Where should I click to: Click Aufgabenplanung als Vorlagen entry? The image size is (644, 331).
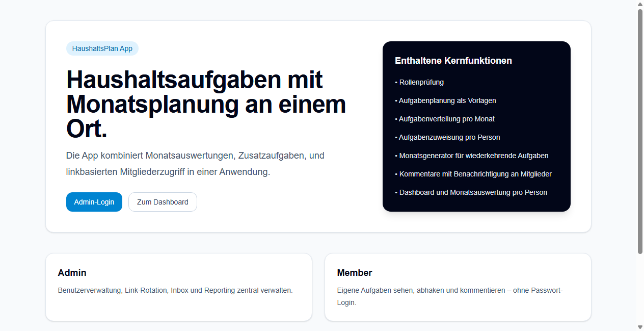pyautogui.click(x=445, y=100)
